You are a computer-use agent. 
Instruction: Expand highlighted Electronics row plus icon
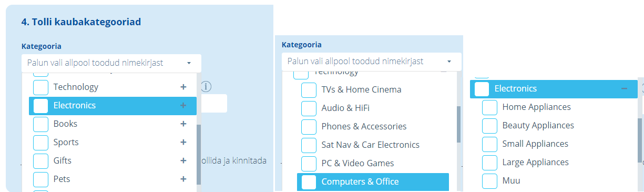[x=183, y=105]
